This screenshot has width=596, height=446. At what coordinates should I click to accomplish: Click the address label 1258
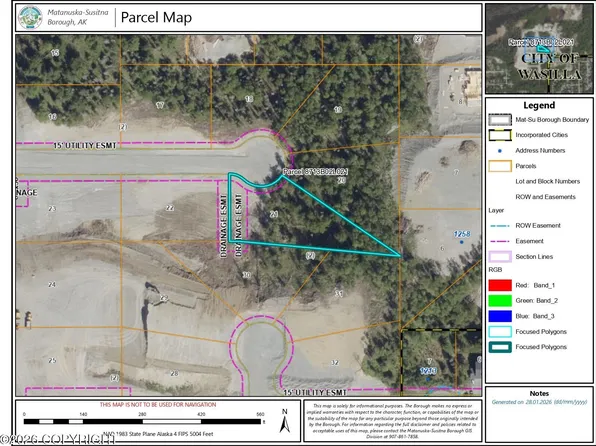tap(462, 234)
